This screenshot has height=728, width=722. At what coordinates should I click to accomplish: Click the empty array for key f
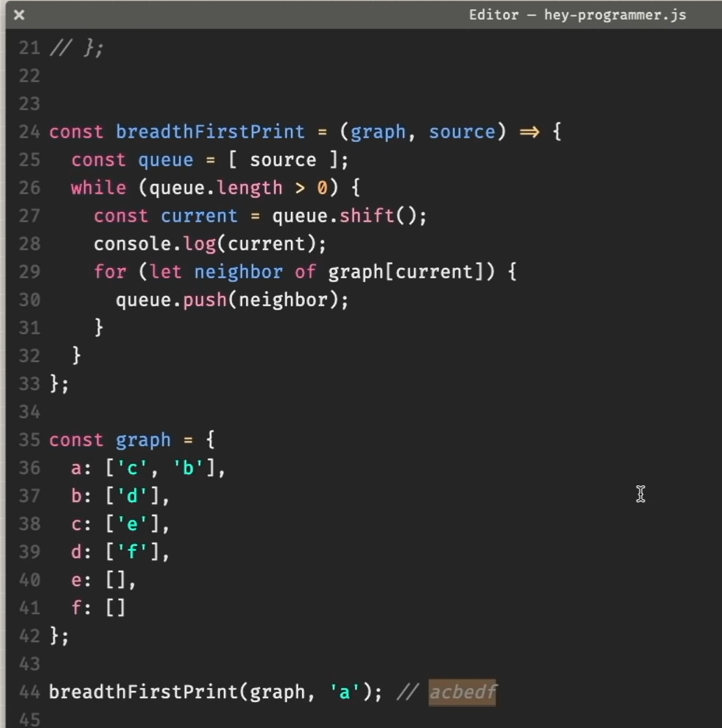pos(115,608)
